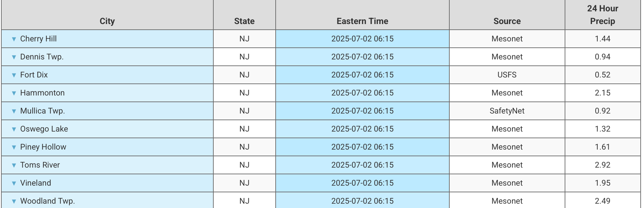644x208 pixels.
Task: Click the SafetyNet source cell
Action: 507,111
